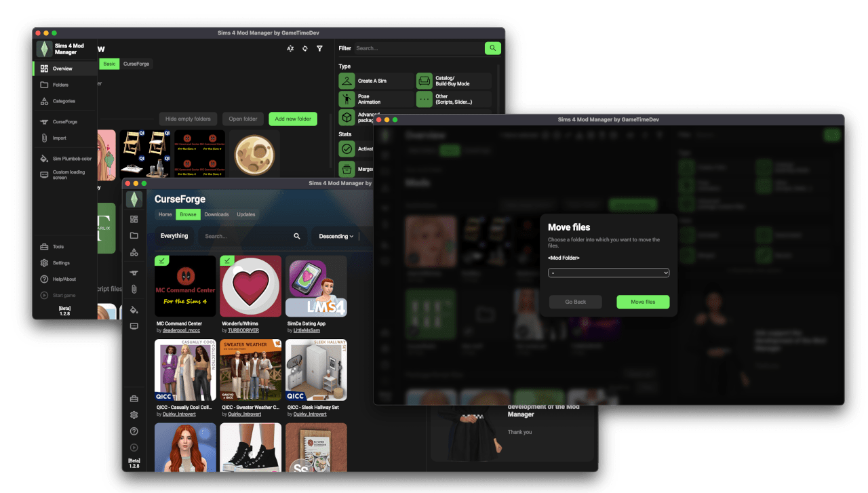Toggle the Create A Sim type filter
The width and height of the screenshot is (868, 493).
[376, 81]
